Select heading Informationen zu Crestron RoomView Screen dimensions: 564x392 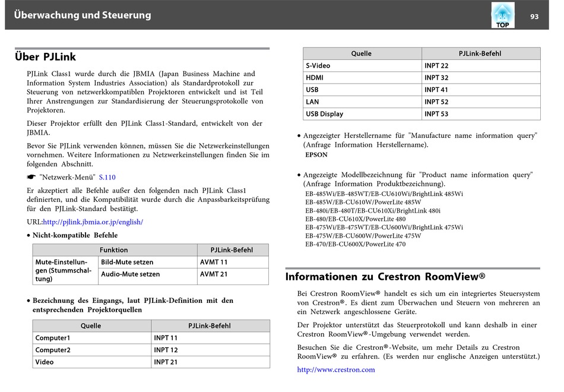tap(385, 276)
